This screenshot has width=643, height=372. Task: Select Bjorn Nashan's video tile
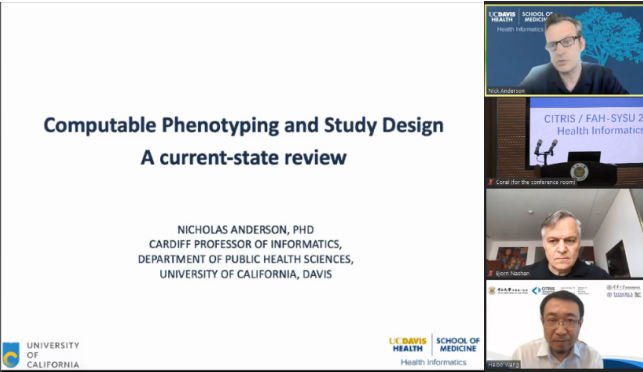(564, 233)
